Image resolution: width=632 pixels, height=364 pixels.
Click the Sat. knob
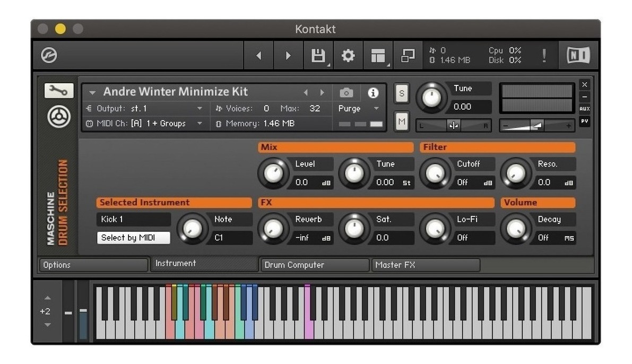click(x=354, y=229)
